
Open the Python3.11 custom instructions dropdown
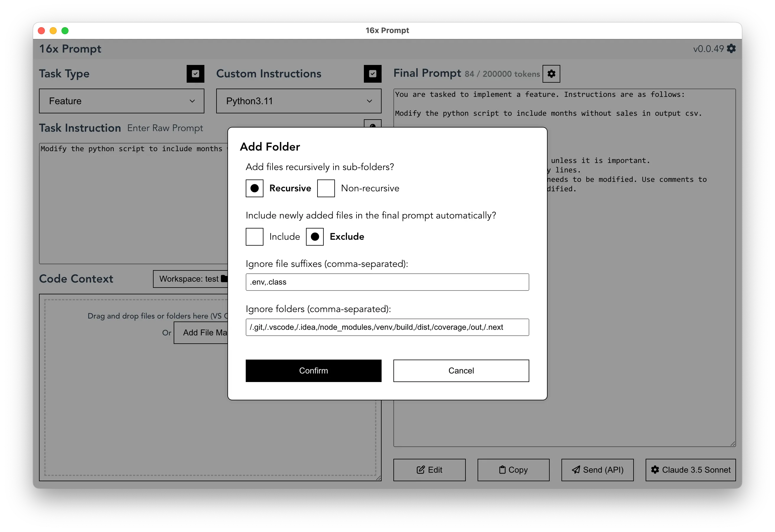coord(299,101)
